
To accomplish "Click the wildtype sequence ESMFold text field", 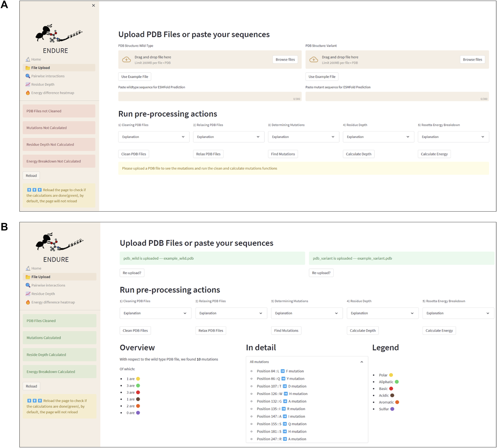I will tap(210, 97).
